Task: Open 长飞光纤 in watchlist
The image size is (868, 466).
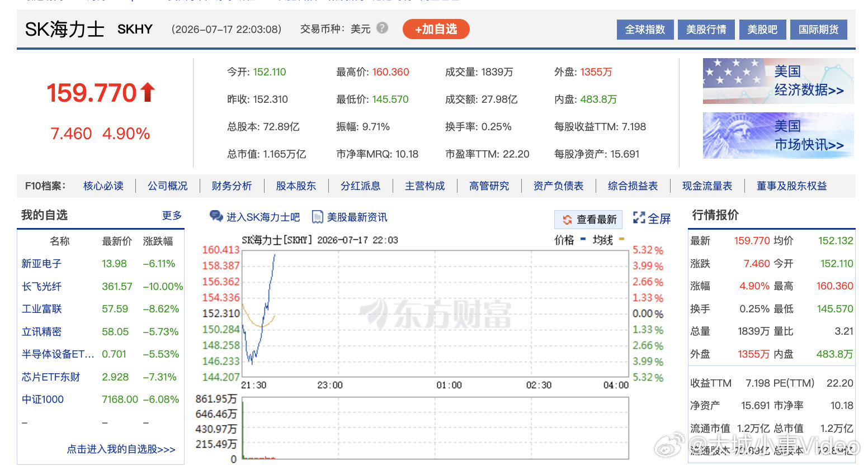Action: click(41, 287)
